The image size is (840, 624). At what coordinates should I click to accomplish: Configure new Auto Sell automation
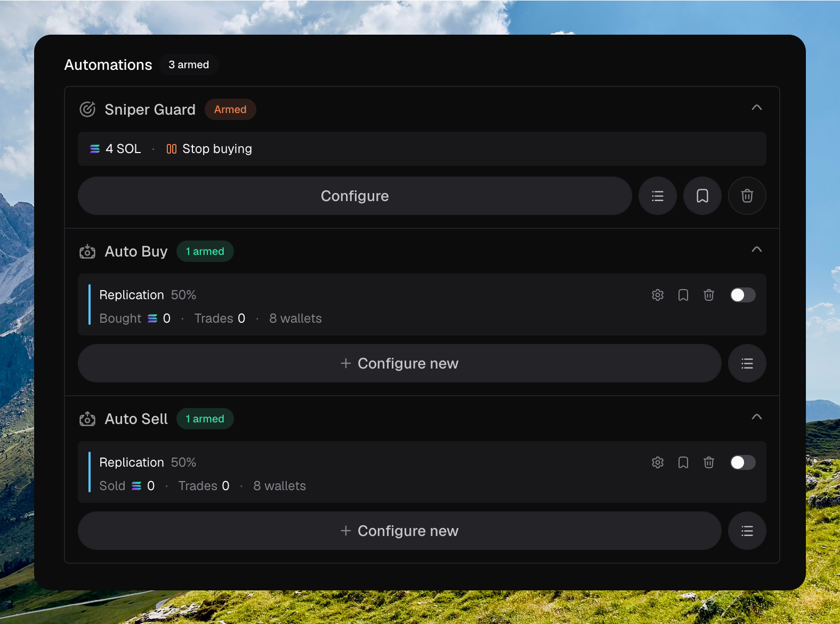(x=400, y=531)
